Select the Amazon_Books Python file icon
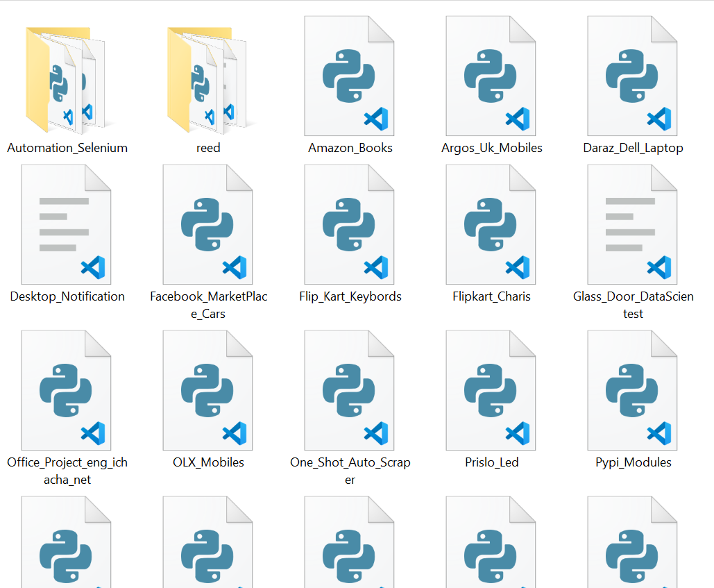 (350, 76)
